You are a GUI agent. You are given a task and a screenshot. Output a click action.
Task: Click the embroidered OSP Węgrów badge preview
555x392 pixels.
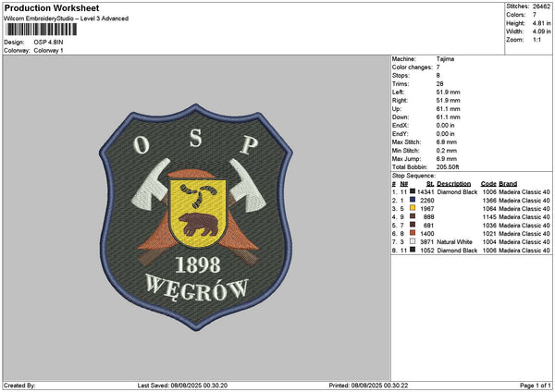pyautogui.click(x=196, y=217)
